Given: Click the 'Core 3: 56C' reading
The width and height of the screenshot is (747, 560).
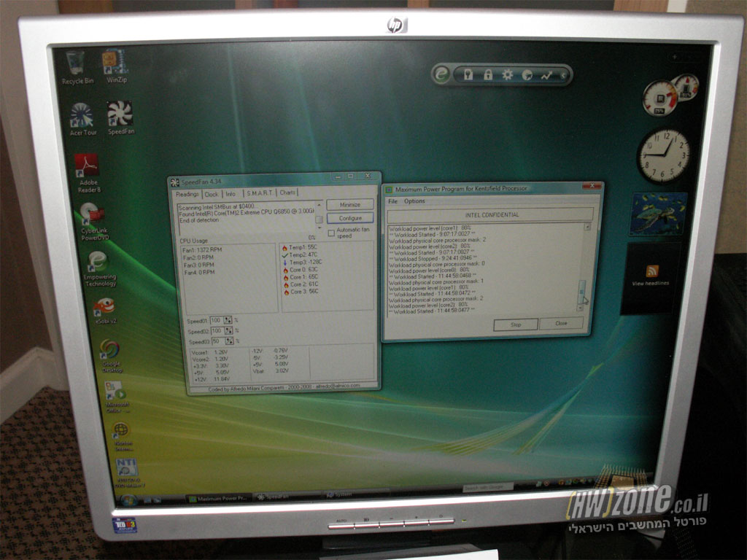Looking at the screenshot, I should [x=301, y=292].
